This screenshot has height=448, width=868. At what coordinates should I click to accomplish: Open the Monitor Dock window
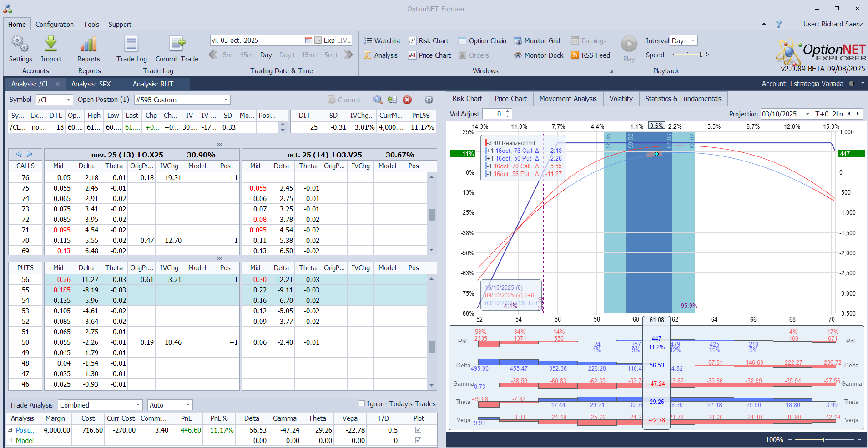pyautogui.click(x=539, y=55)
